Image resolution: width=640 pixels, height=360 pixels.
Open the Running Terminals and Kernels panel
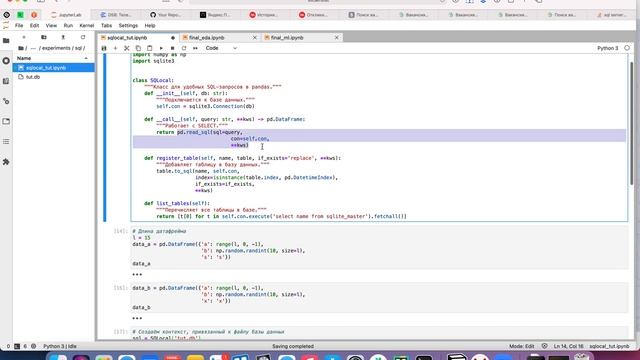(6, 61)
